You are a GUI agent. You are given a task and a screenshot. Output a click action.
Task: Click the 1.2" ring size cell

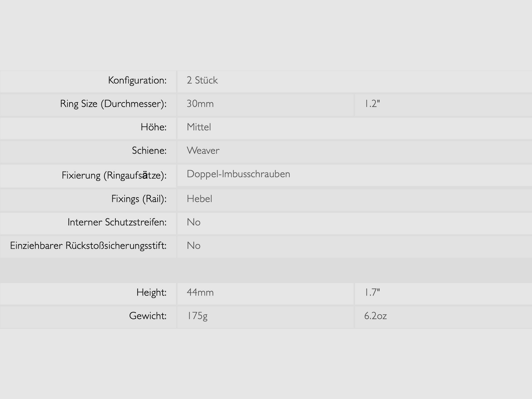click(x=372, y=104)
